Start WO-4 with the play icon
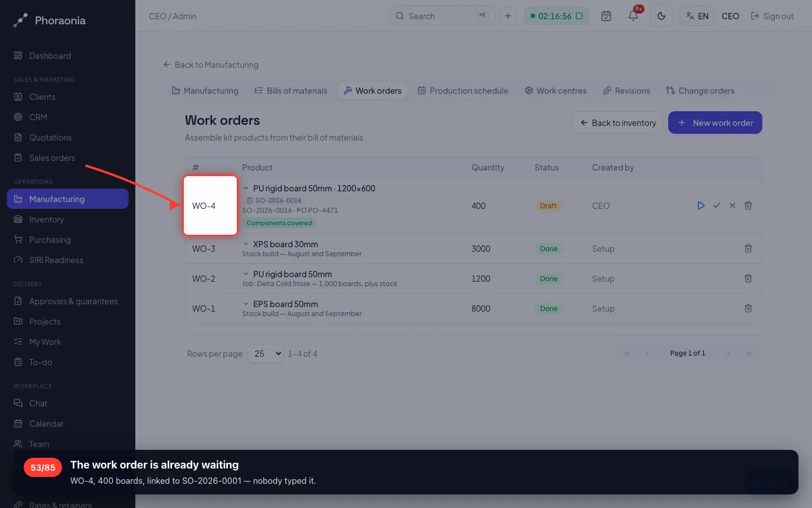The height and width of the screenshot is (508, 812). pyautogui.click(x=701, y=205)
